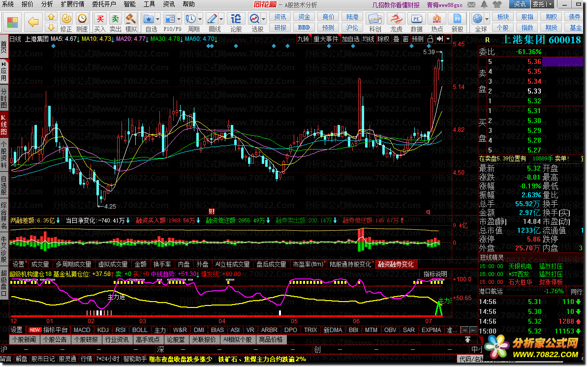The width and height of the screenshot is (588, 367).
Task: Expand the 选股 dropdown arrow
Action: click(x=264, y=19)
